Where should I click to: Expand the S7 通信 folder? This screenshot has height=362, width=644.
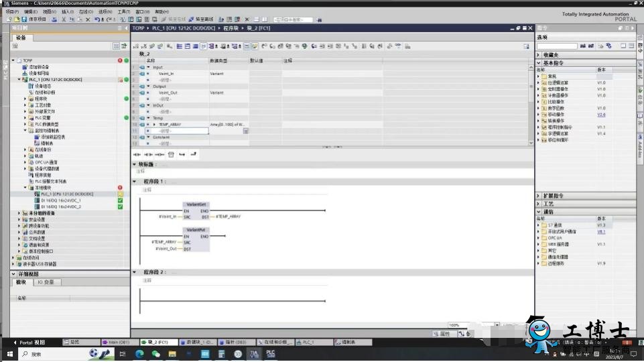pyautogui.click(x=538, y=225)
